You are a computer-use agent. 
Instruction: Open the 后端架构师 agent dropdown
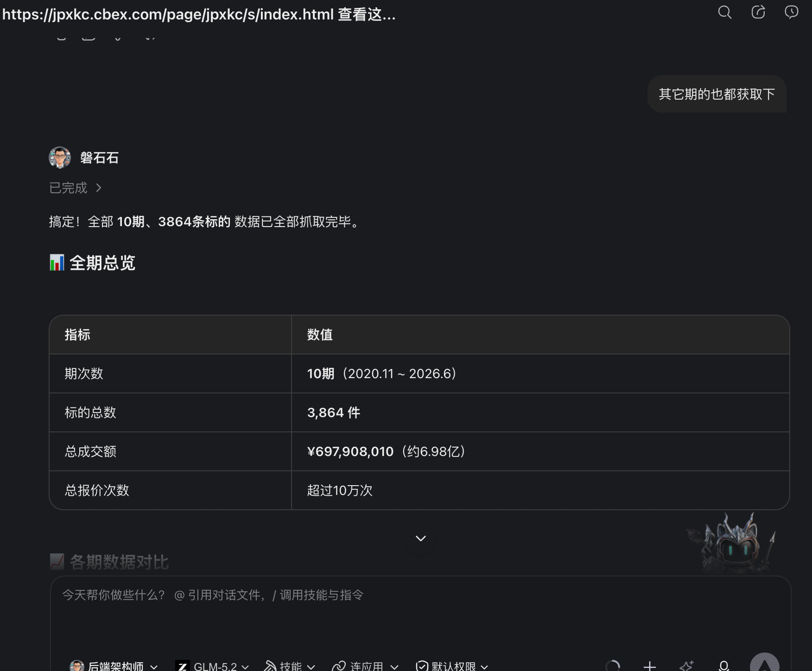[x=114, y=666]
